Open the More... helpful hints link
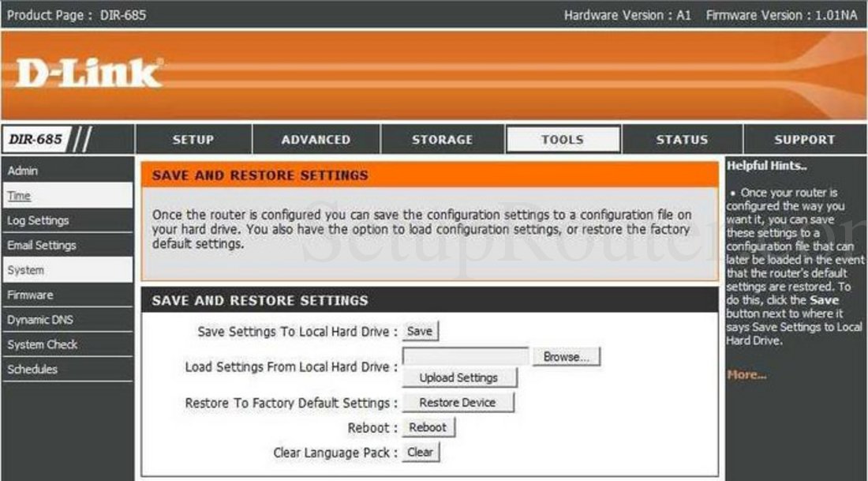868x481 pixels. coord(746,374)
